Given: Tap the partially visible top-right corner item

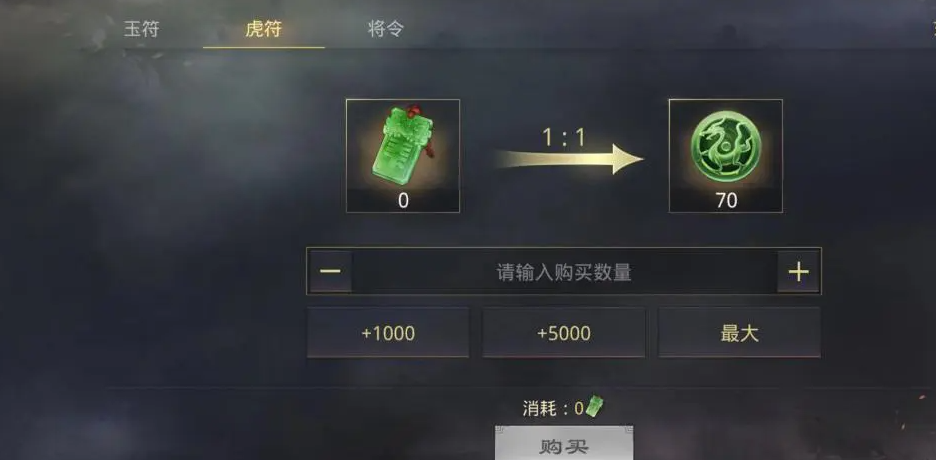Looking at the screenshot, I should point(933,28).
